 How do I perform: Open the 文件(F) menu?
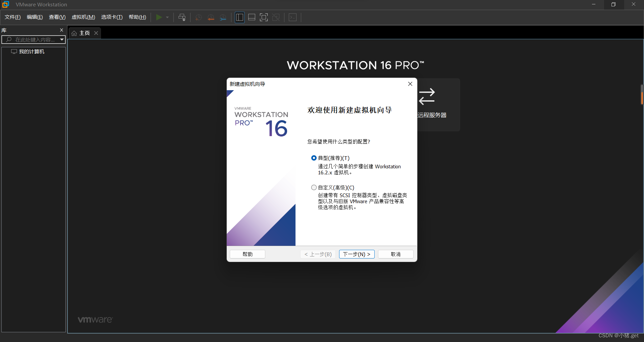(13, 17)
